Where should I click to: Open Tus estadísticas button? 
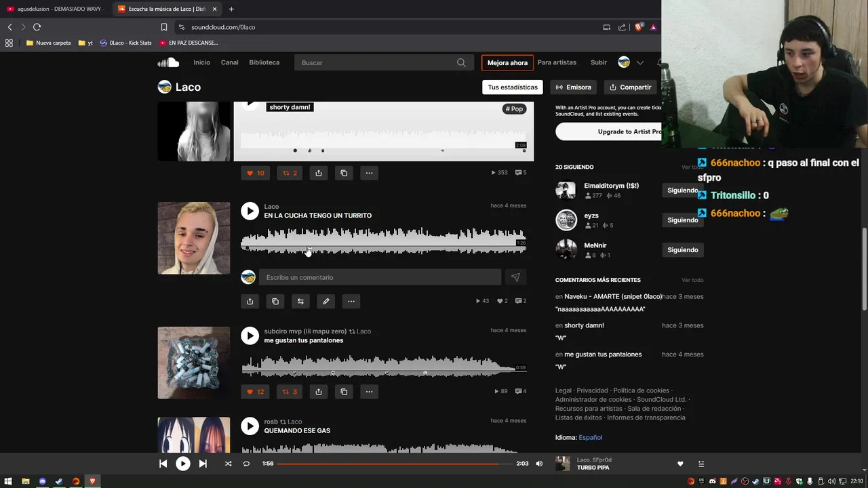point(513,87)
